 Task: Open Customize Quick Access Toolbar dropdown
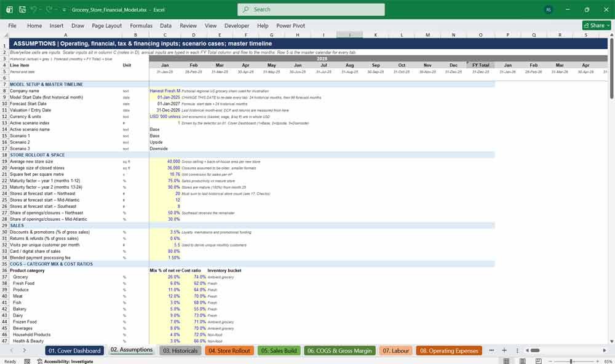(64, 10)
